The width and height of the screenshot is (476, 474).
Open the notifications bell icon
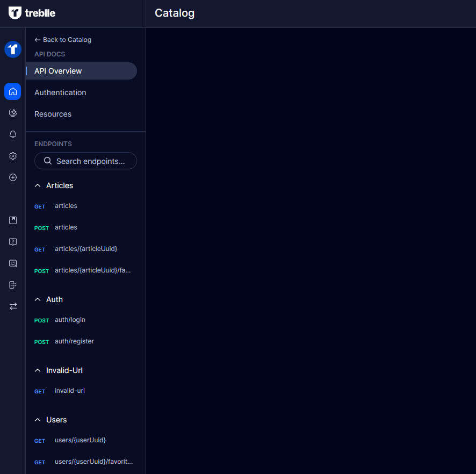tap(13, 134)
